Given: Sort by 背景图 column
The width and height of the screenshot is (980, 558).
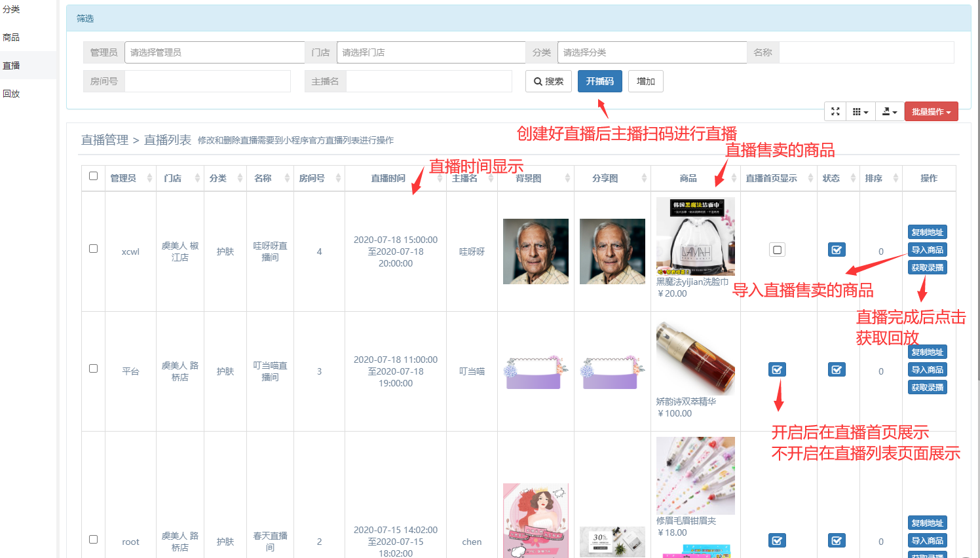Looking at the screenshot, I should [536, 178].
